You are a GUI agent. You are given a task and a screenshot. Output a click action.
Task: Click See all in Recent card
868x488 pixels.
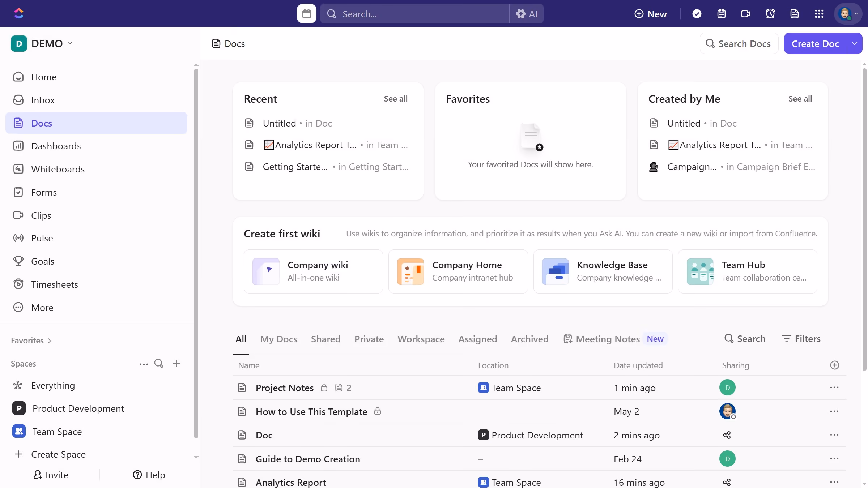click(x=395, y=99)
